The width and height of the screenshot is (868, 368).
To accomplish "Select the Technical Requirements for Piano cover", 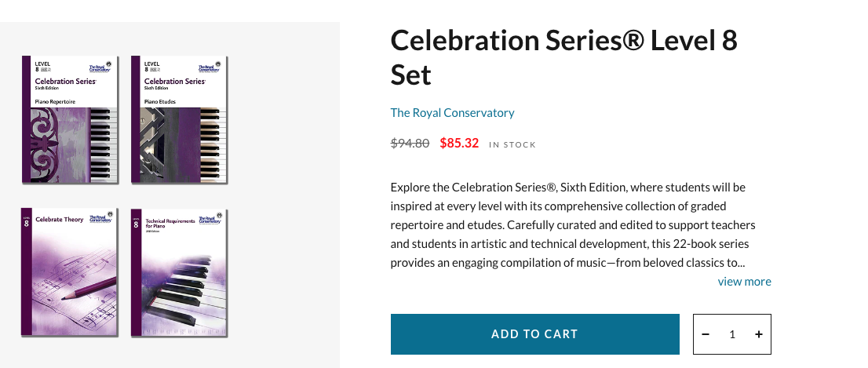I will coord(180,272).
